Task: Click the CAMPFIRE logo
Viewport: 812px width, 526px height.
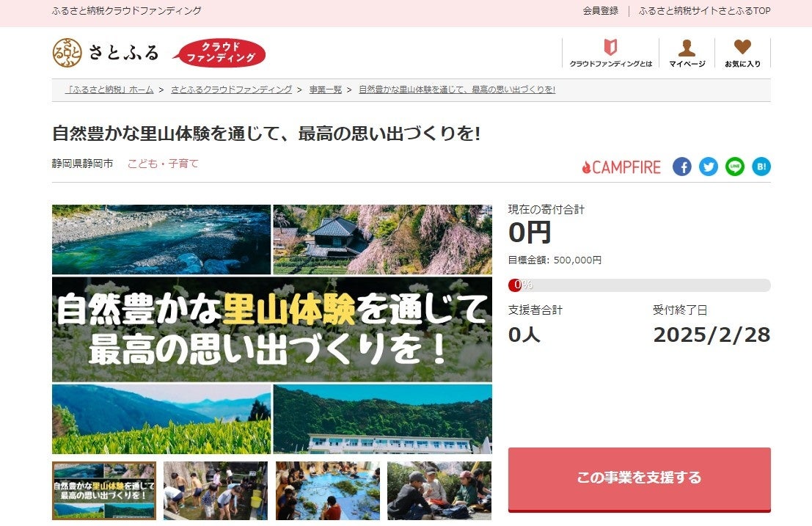Action: point(621,167)
